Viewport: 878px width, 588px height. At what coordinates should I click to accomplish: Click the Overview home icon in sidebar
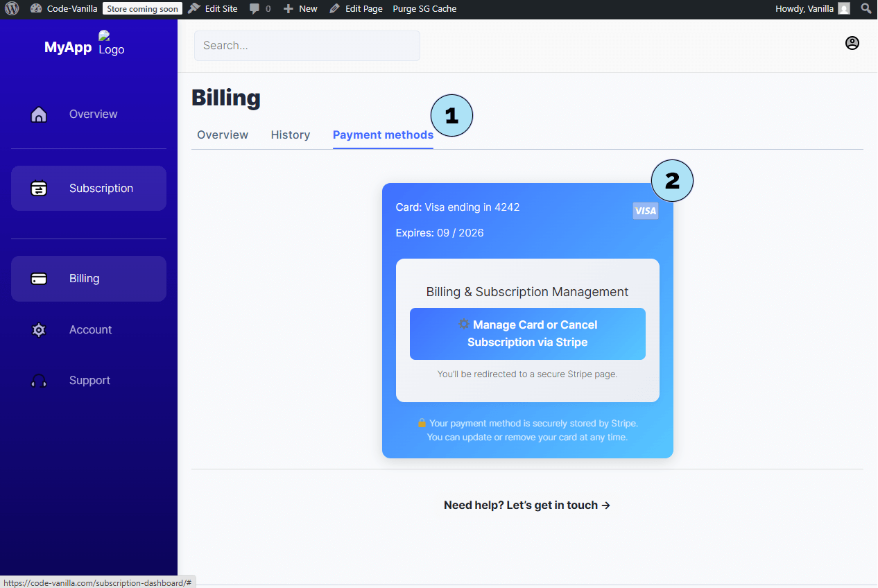(x=39, y=114)
